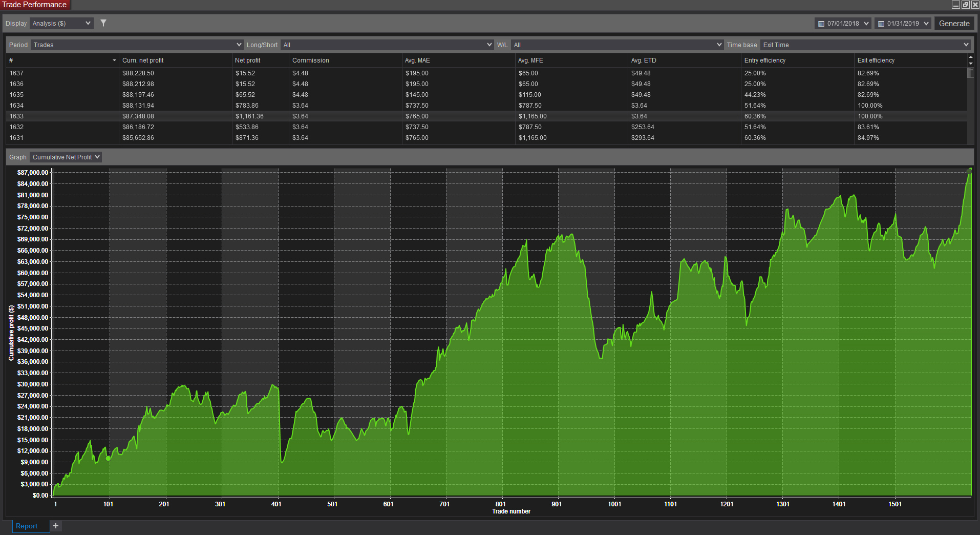Click the sort arrow in # column header

pyautogui.click(x=114, y=60)
